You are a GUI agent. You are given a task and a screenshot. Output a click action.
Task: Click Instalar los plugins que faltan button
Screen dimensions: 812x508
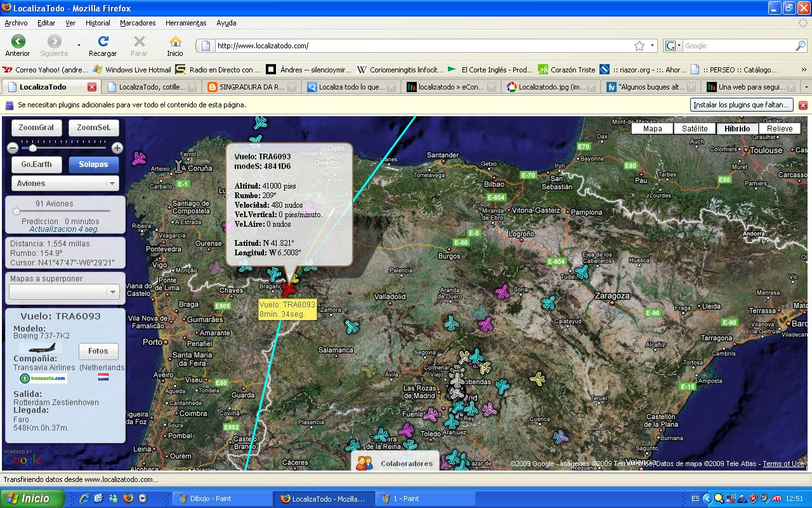pyautogui.click(x=742, y=105)
